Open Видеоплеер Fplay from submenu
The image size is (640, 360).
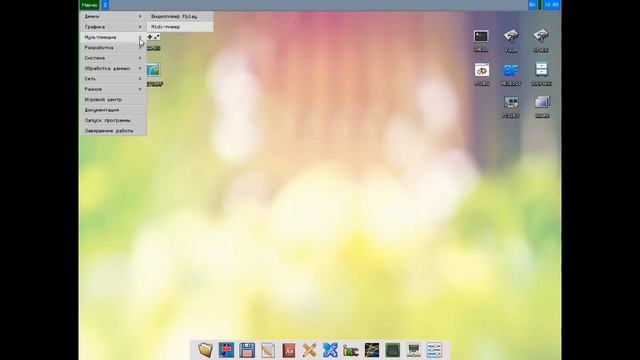tap(180, 16)
